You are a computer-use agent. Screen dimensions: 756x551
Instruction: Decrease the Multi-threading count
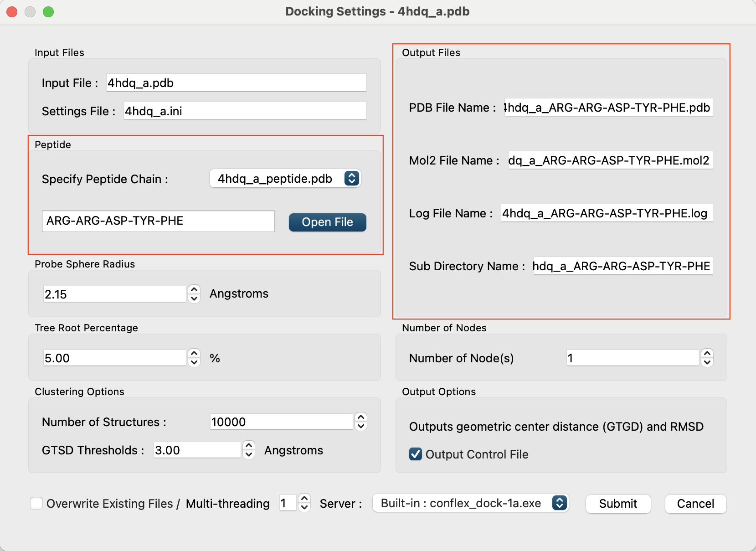click(x=304, y=507)
